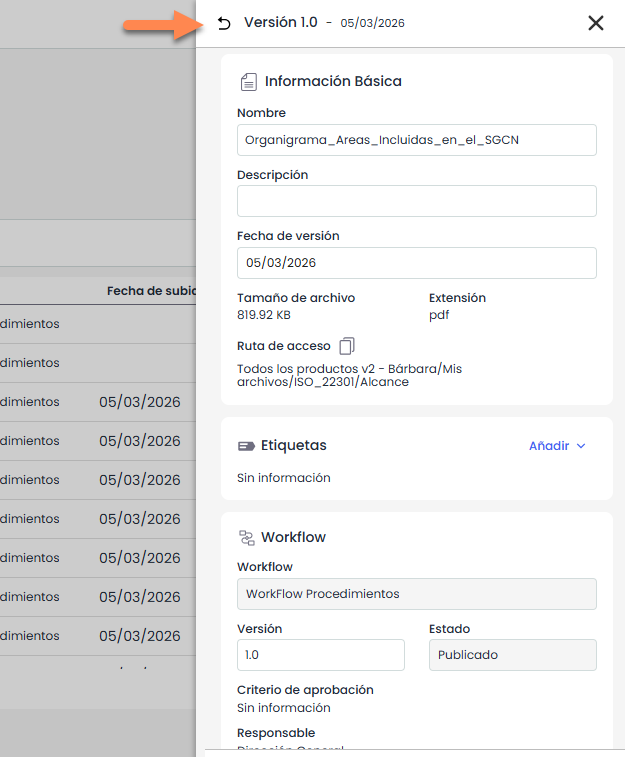Click the chevron beside Añadir
625x757 pixels.
pyautogui.click(x=581, y=446)
